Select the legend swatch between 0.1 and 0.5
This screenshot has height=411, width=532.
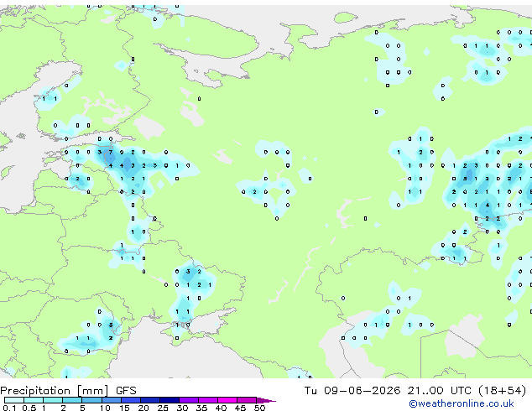pyautogui.click(x=14, y=400)
